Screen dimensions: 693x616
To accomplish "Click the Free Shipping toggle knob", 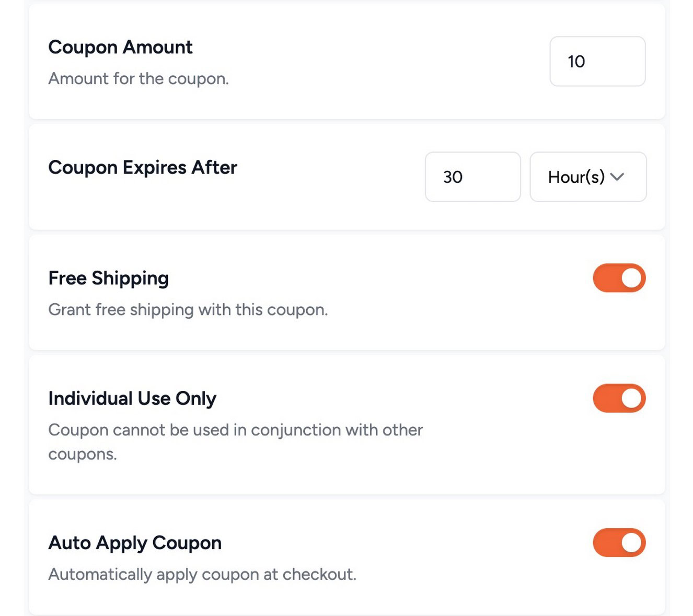I will [631, 277].
